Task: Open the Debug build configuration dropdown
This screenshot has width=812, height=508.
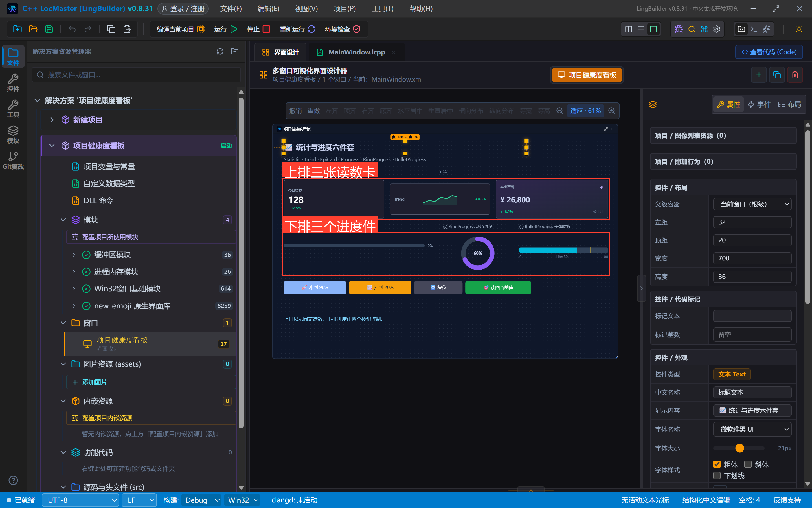Action: click(x=201, y=500)
